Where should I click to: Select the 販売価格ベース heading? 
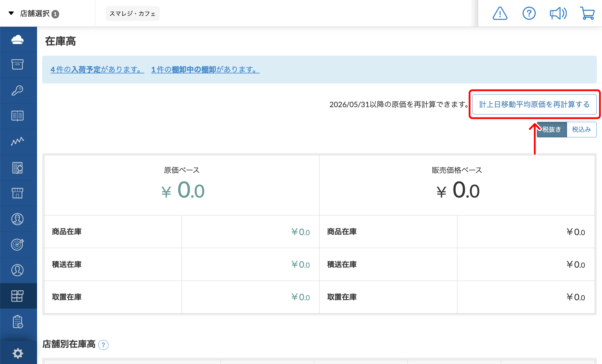(x=457, y=170)
